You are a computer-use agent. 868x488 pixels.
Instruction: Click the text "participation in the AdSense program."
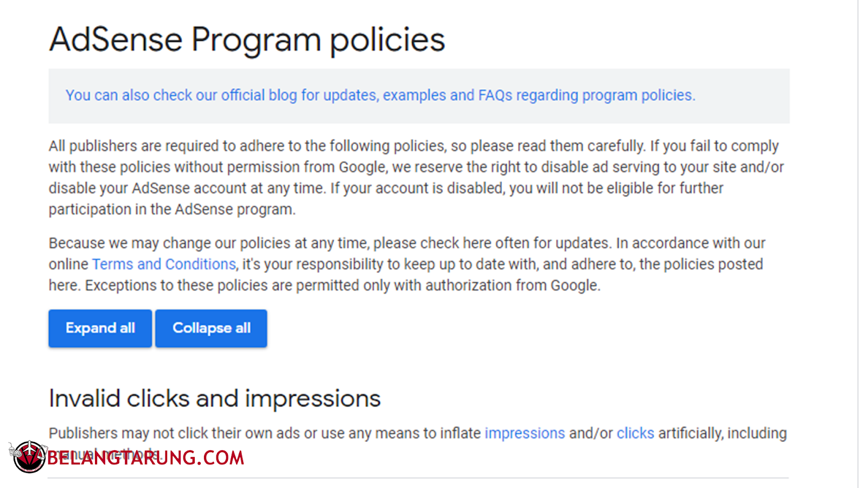click(x=172, y=209)
